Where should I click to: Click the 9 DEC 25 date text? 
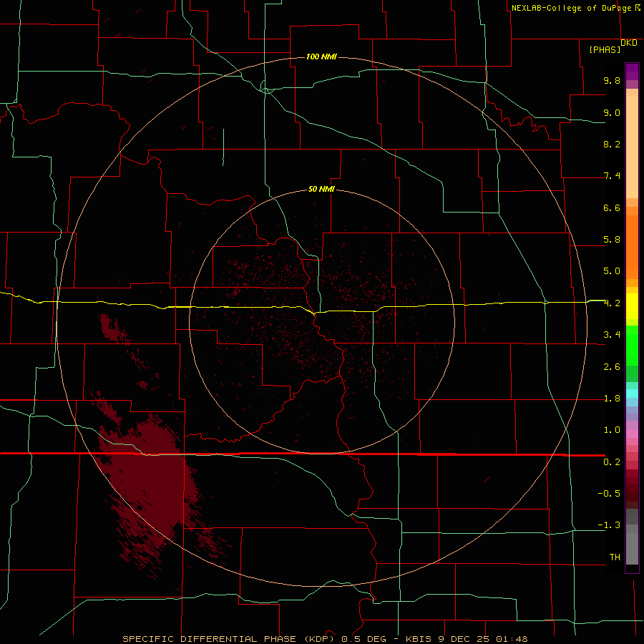point(465,639)
